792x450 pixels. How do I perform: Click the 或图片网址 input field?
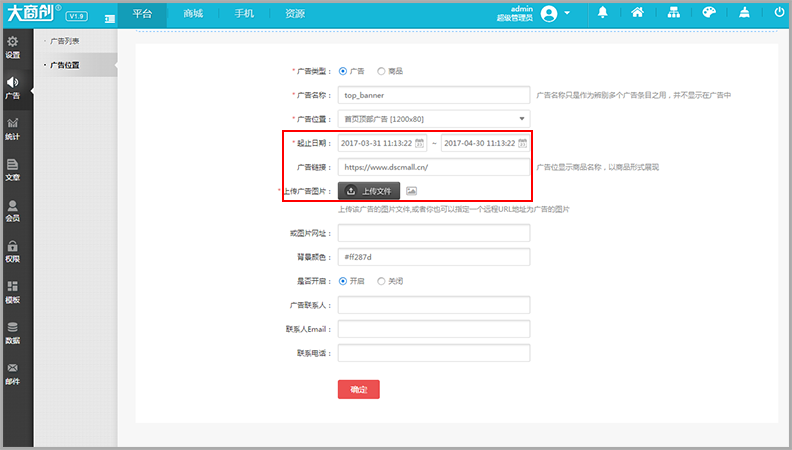434,233
